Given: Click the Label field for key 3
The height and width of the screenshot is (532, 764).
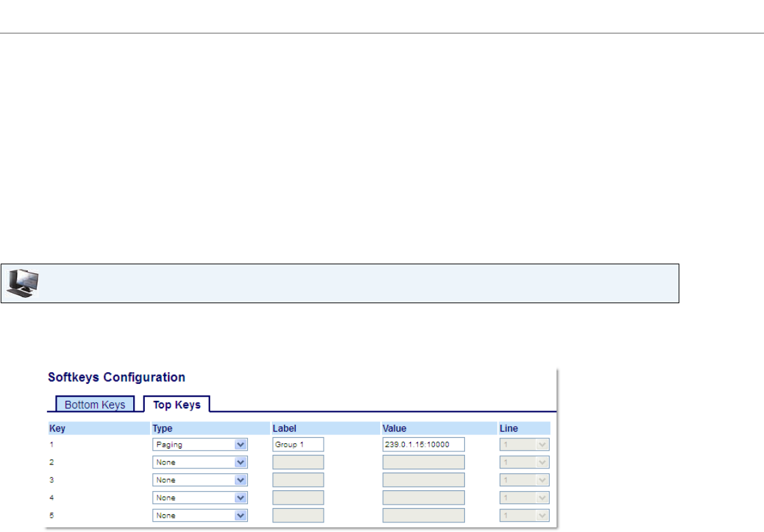Looking at the screenshot, I should (x=298, y=480).
